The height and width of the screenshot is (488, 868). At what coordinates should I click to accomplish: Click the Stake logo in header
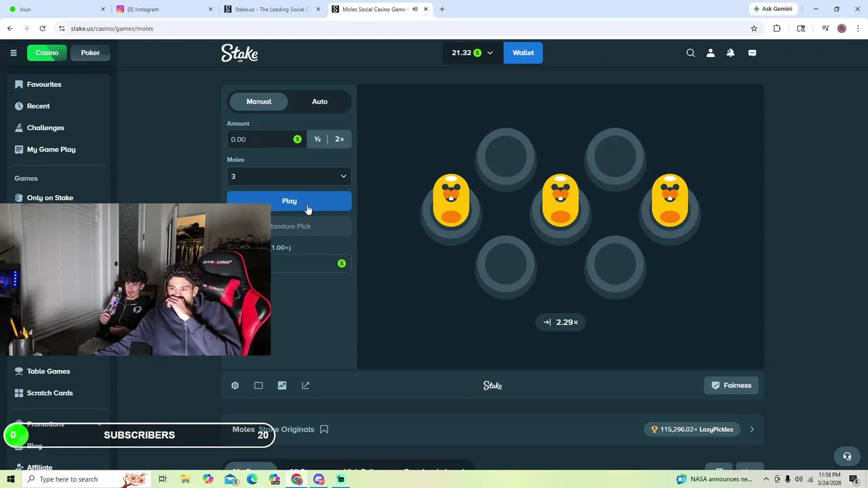[x=239, y=53]
